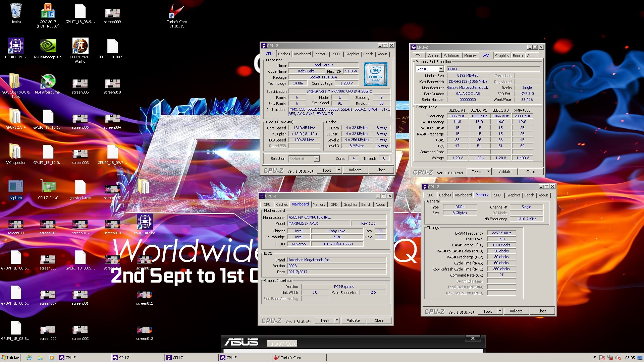Open screen000 image file
Image resolution: width=644 pixels, height=362 pixels.
[48, 332]
